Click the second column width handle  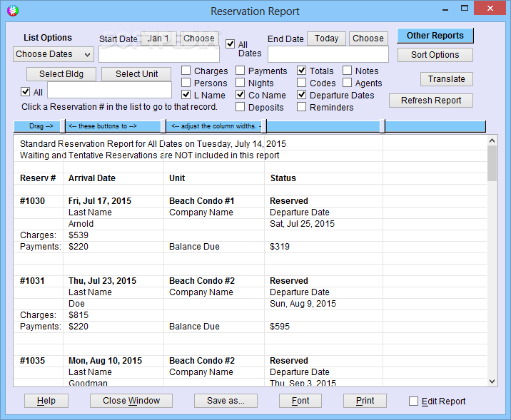coord(163,126)
